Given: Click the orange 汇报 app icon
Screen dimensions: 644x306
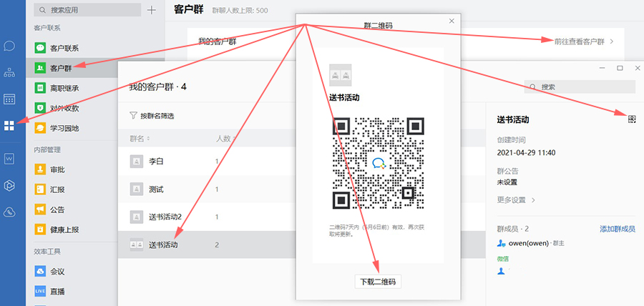Looking at the screenshot, I should (40, 189).
